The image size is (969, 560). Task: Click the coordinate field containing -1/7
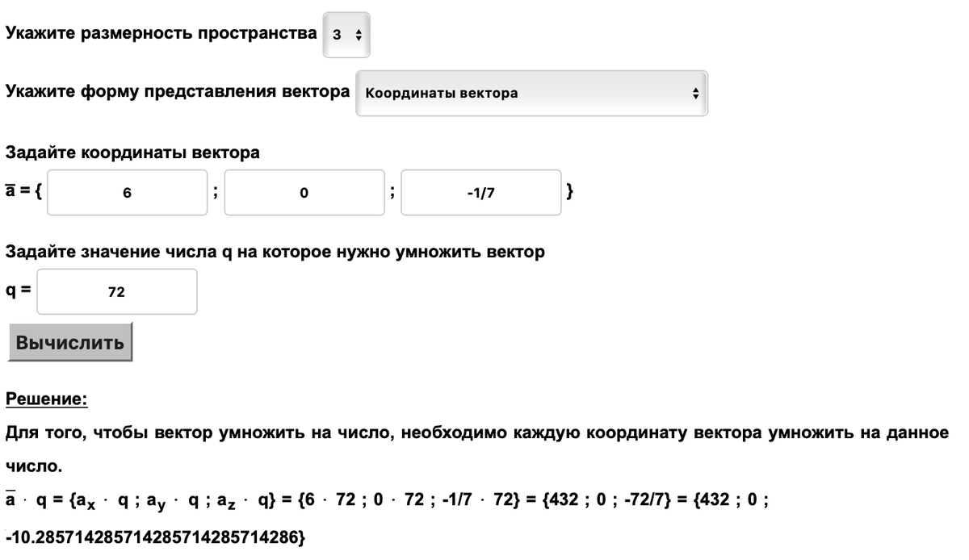click(x=481, y=192)
